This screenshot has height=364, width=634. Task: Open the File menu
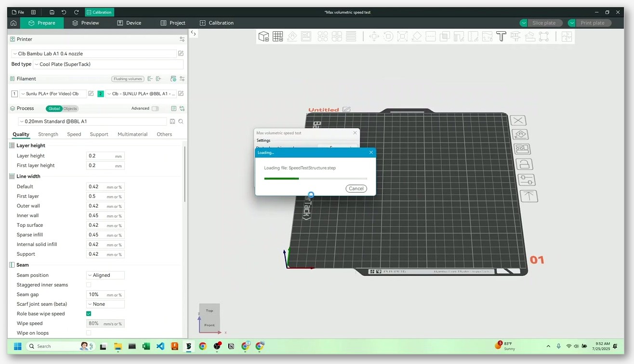pyautogui.click(x=18, y=12)
